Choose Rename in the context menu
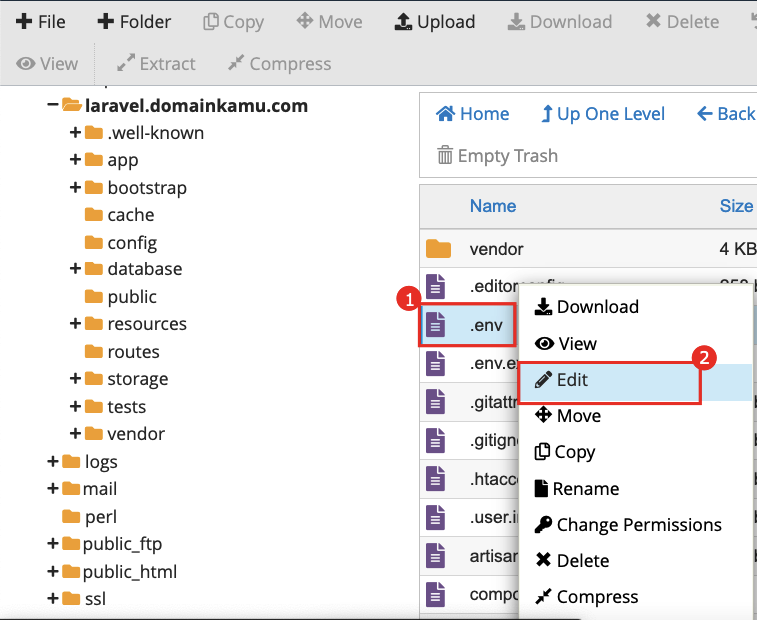This screenshot has width=757, height=620. (577, 489)
